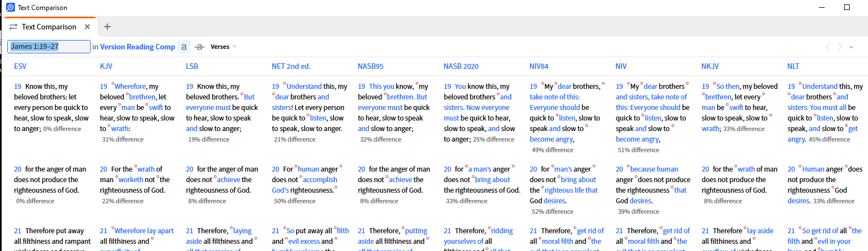Open the NIV column header
868x251 pixels.
point(621,66)
